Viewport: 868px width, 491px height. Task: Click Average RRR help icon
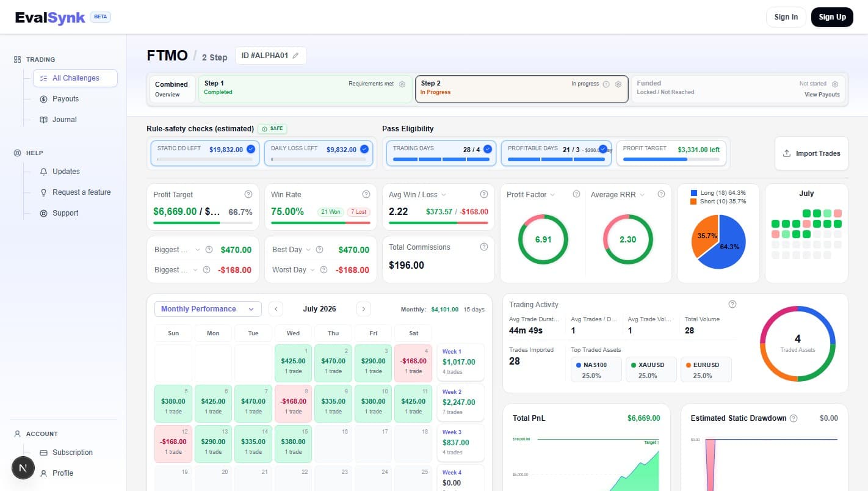click(661, 194)
